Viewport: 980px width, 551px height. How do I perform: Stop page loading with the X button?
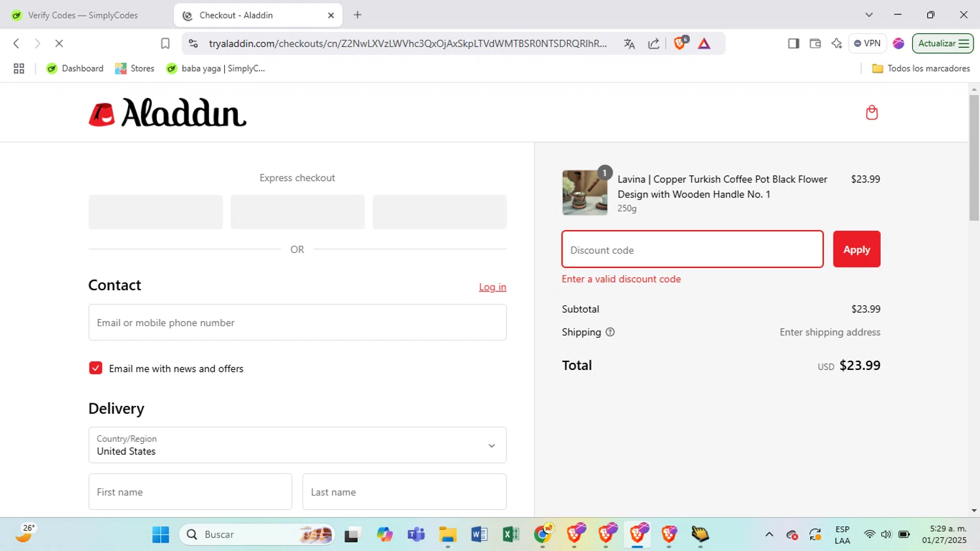click(59, 43)
